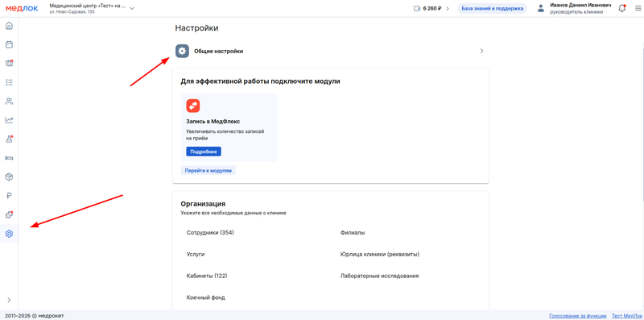Open the task checklist sidebar icon
644x320 pixels.
tap(9, 82)
